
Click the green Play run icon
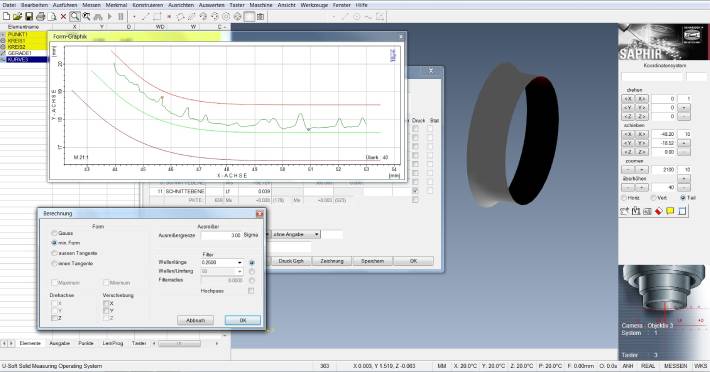coord(109,17)
